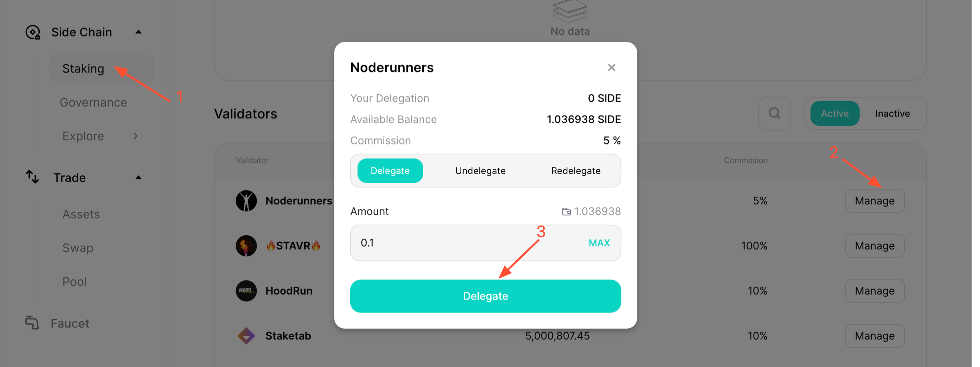Switch to the Redelegate tab
Viewport: 980px width, 367px height.
tap(576, 171)
